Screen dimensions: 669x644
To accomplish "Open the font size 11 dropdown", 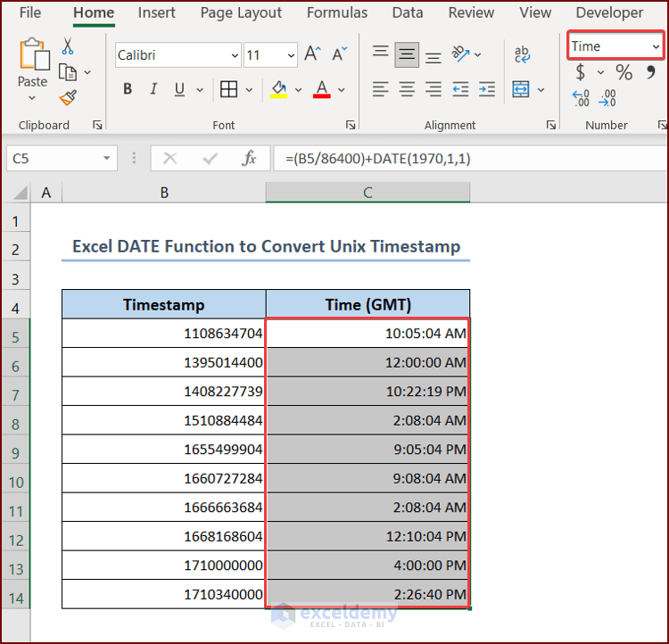I will coord(291,55).
